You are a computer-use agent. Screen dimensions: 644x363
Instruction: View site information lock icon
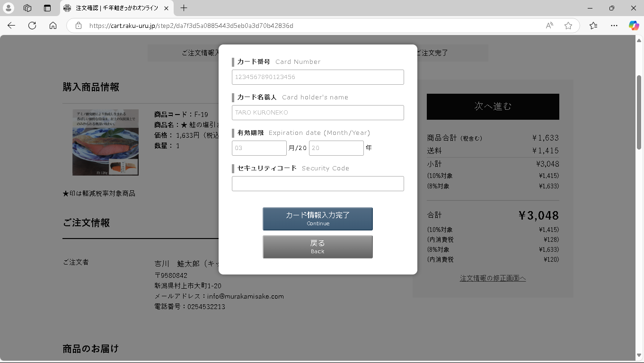79,26
